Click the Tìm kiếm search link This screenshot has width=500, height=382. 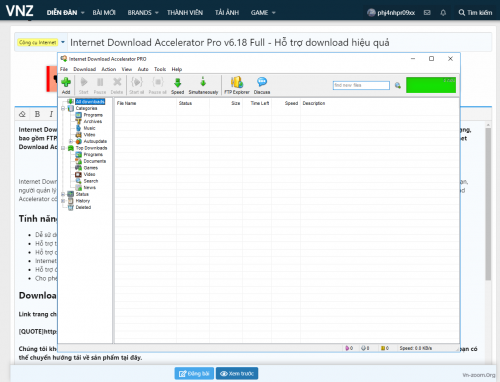475,13
